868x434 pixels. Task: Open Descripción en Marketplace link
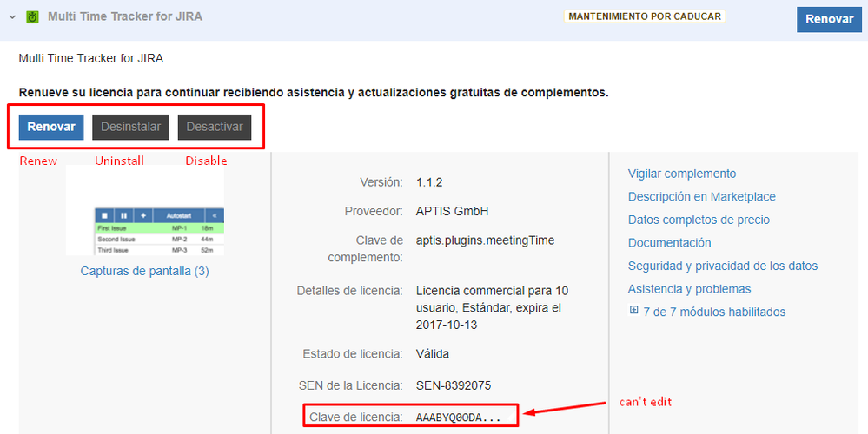pos(702,197)
